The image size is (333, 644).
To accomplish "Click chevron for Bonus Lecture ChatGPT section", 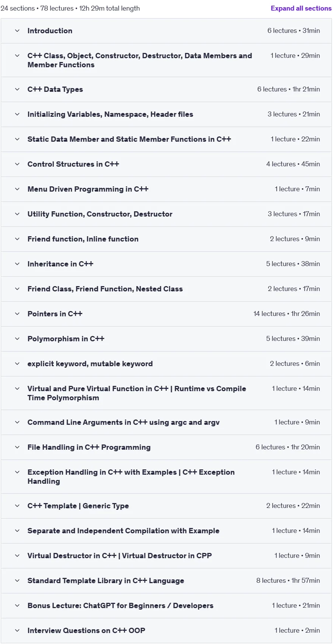I will pyautogui.click(x=17, y=605).
